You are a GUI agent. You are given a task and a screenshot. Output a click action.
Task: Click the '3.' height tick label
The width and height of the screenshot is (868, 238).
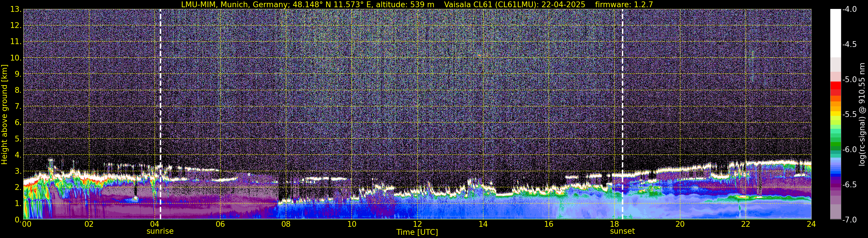click(x=18, y=171)
